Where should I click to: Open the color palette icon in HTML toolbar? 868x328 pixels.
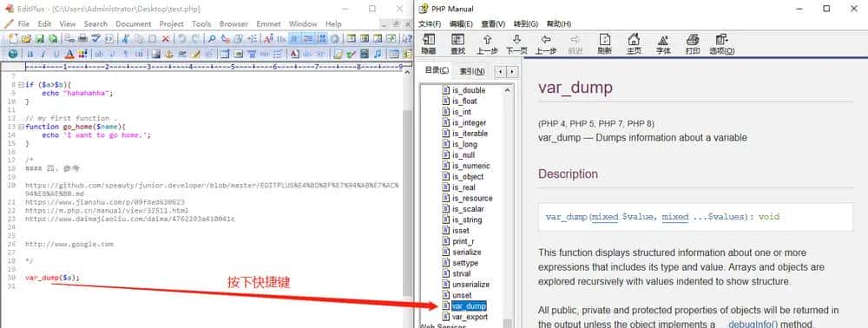click(x=82, y=54)
